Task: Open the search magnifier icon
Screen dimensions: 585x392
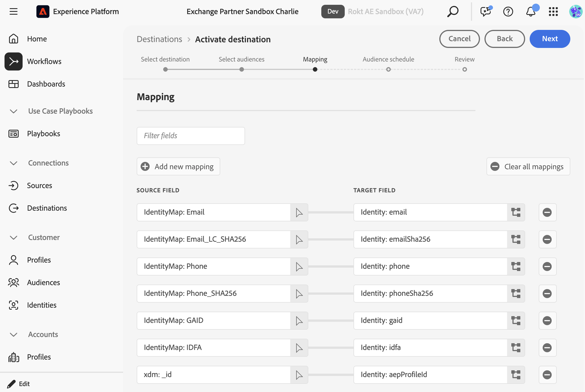Action: [x=453, y=12]
